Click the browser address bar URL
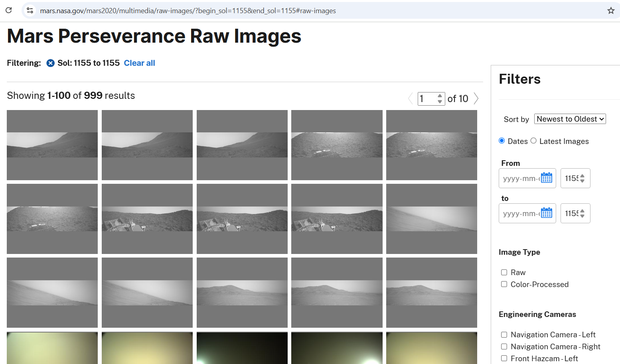The image size is (620, 364). pos(188,11)
